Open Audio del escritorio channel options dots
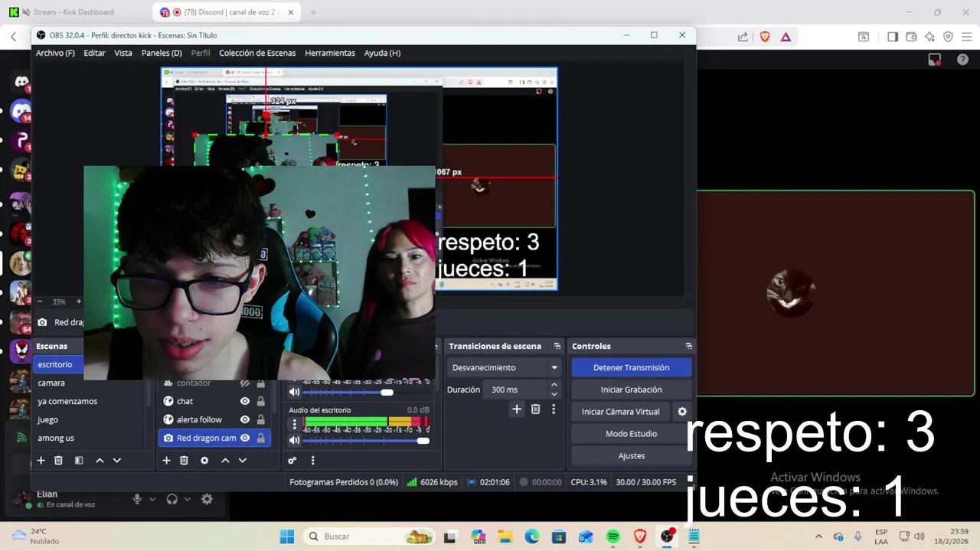The image size is (980, 551). coord(295,423)
